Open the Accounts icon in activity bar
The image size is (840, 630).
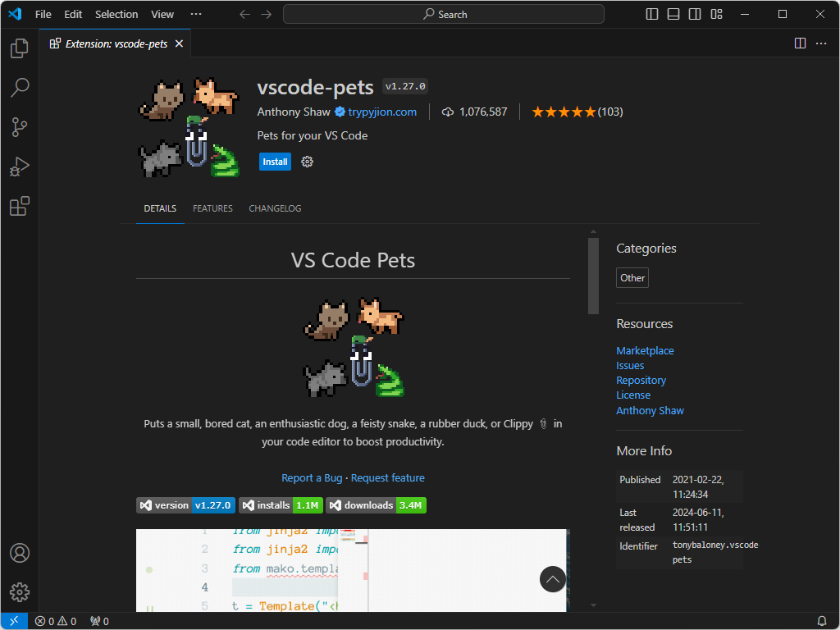pos(19,553)
